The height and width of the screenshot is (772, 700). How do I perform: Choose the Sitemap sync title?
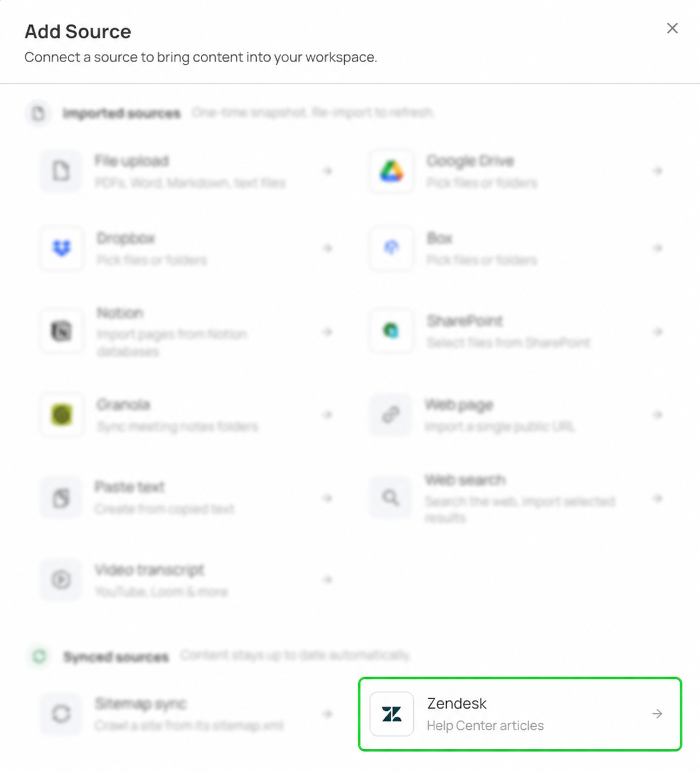point(141,703)
